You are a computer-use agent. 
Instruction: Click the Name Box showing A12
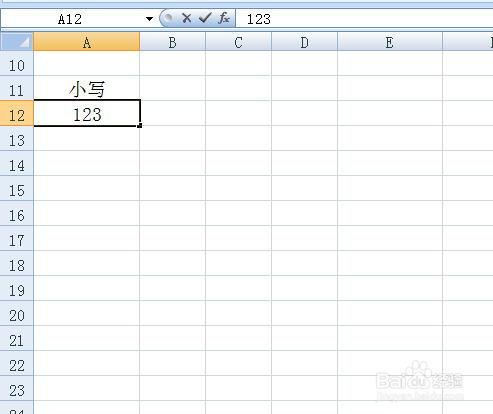click(x=70, y=19)
